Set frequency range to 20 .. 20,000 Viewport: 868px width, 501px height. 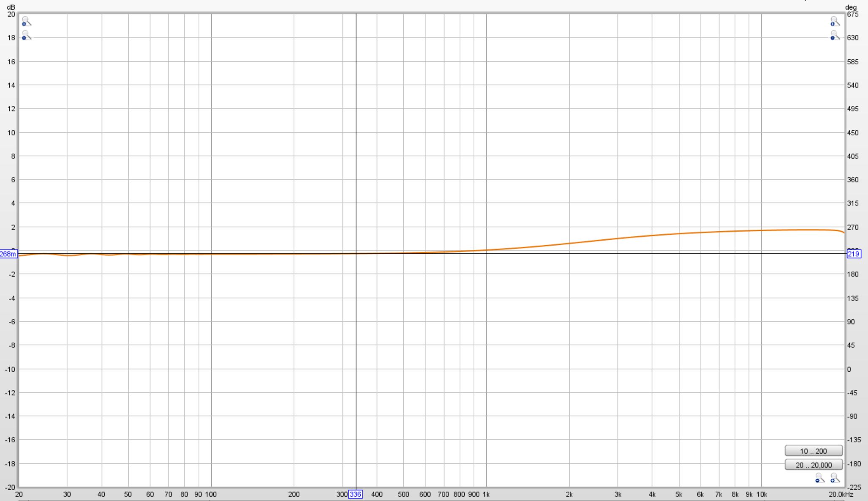814,465
